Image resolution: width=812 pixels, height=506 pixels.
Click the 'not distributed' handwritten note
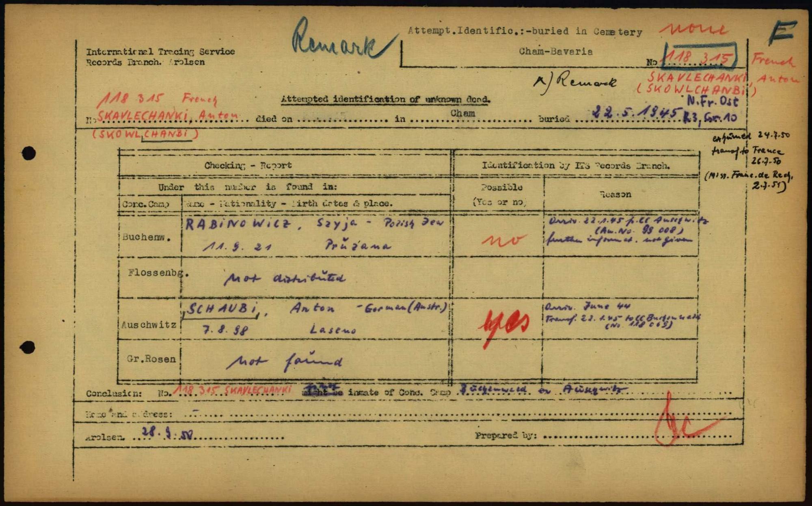[285, 278]
